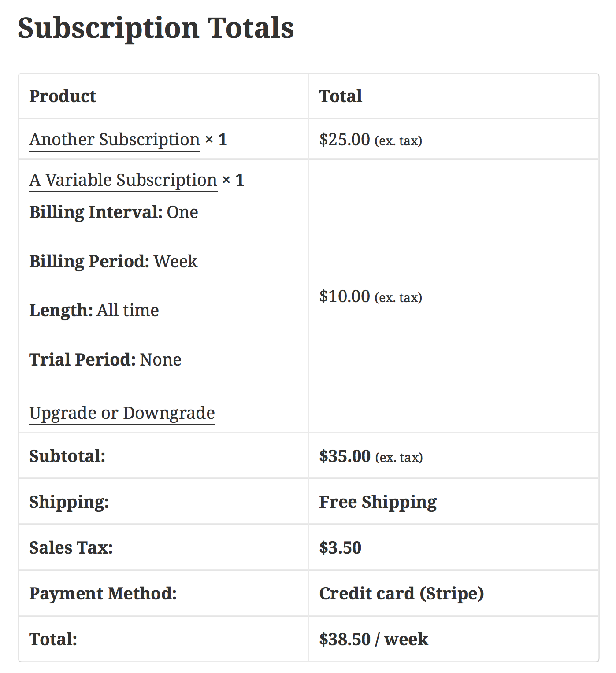This screenshot has height=673, width=616.
Task: Click the Trial Period: None detail
Action: [105, 359]
